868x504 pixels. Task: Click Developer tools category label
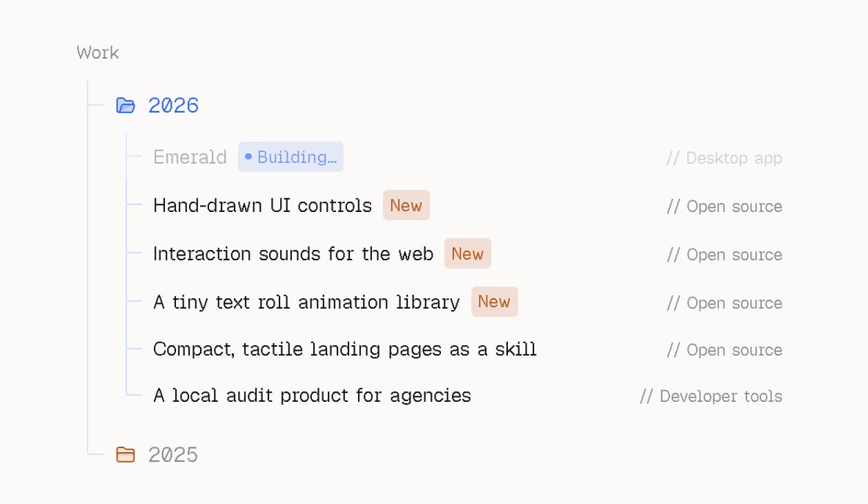(x=711, y=396)
